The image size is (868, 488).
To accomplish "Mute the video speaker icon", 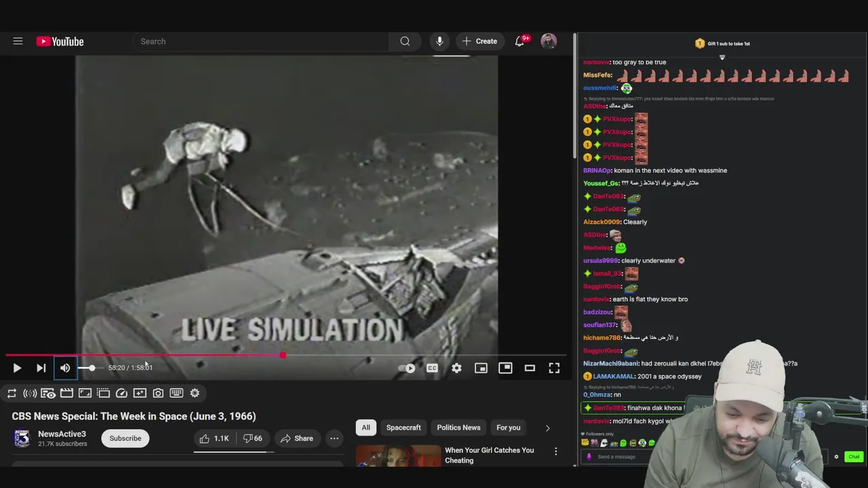I will [x=65, y=368].
